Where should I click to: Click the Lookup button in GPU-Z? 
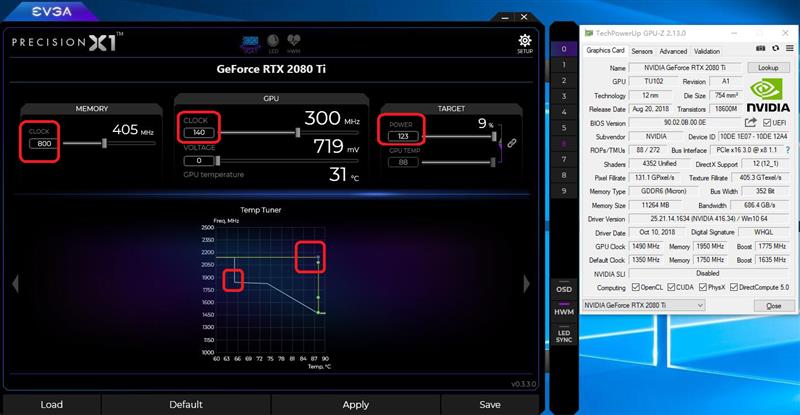point(768,67)
